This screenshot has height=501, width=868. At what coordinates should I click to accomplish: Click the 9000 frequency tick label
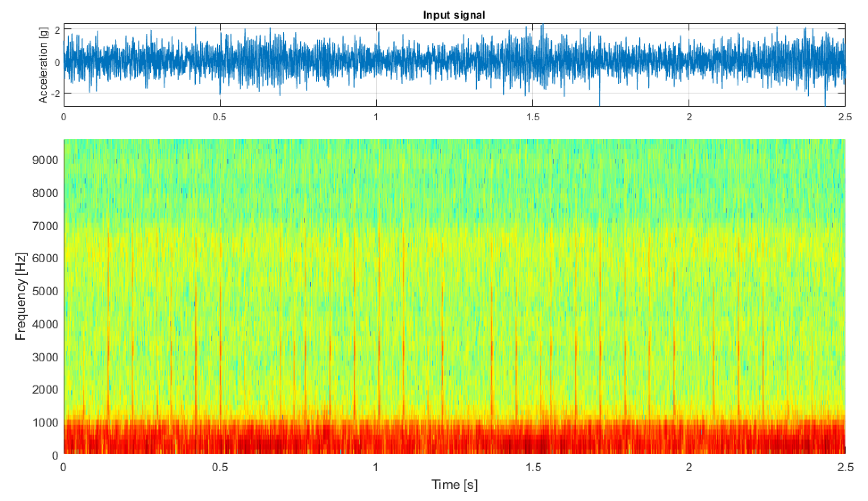pos(45,160)
